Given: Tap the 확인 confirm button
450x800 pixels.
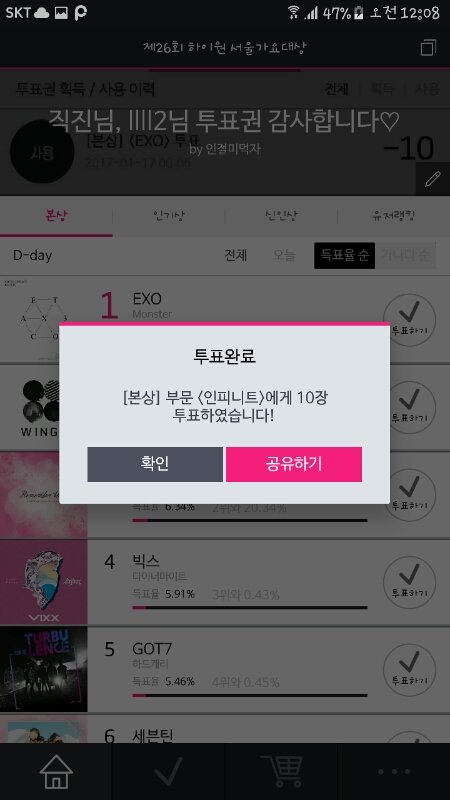Looking at the screenshot, I should (155, 464).
